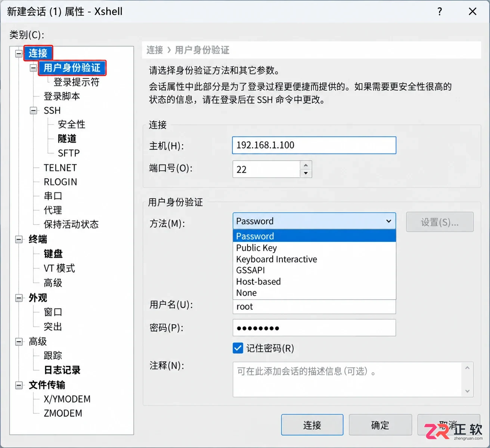Select 保持活动状态 in the tree

(x=71, y=224)
